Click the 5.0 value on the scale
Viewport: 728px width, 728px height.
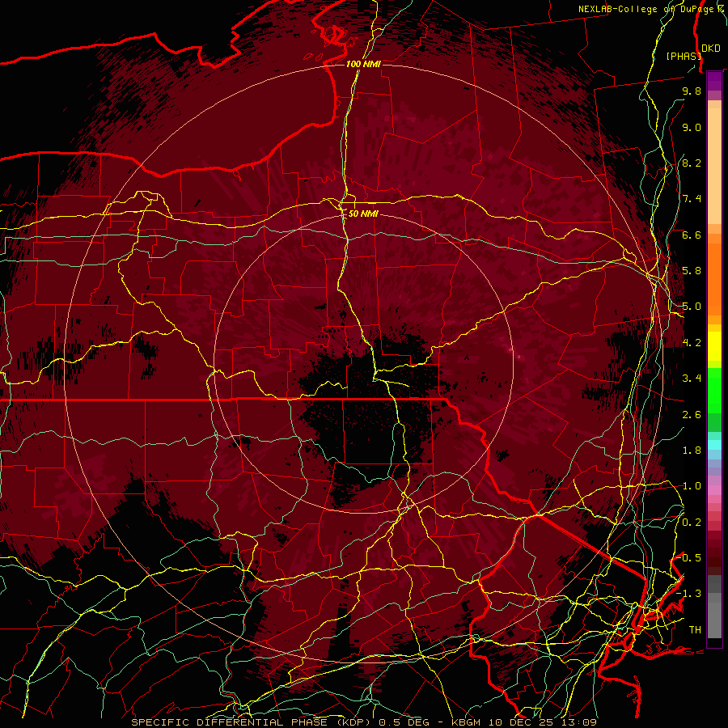pos(692,307)
